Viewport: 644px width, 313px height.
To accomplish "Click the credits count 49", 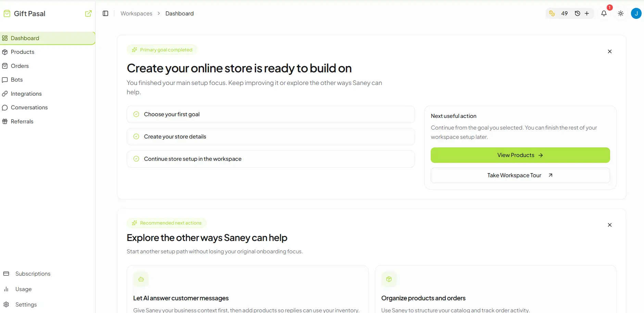I will pyautogui.click(x=564, y=13).
